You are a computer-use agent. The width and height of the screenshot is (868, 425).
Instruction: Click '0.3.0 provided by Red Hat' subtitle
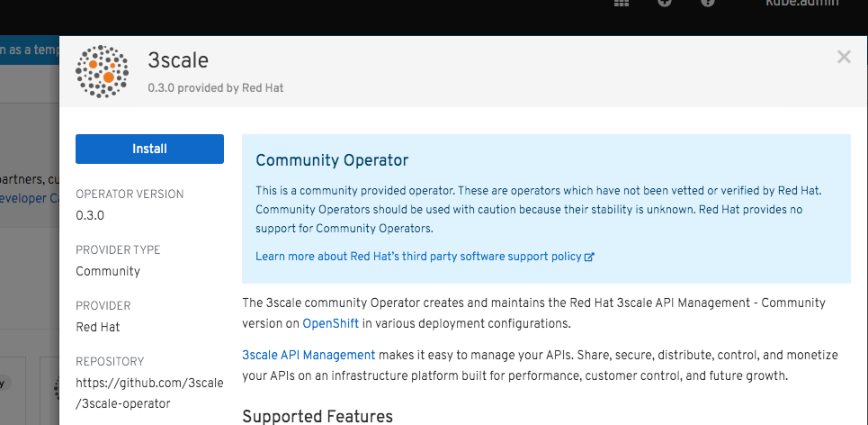pyautogui.click(x=216, y=88)
